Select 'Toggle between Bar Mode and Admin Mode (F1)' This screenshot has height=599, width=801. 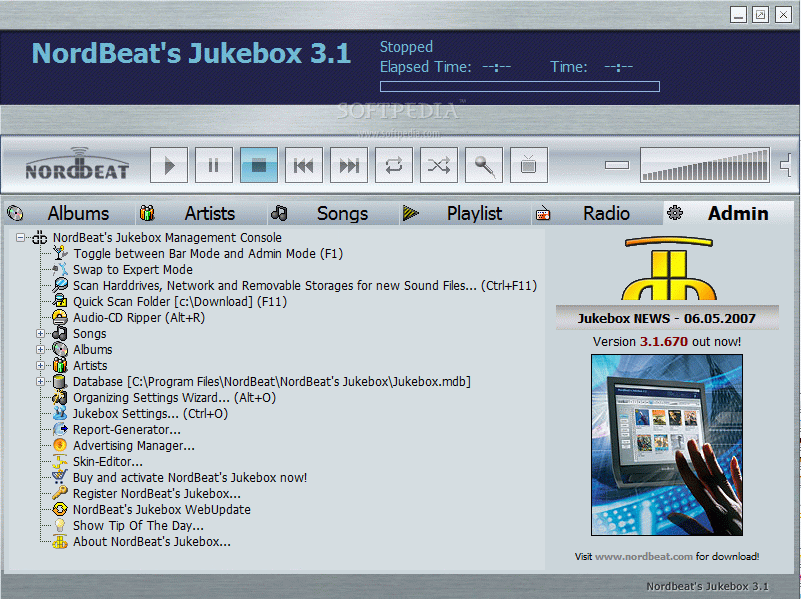[208, 254]
